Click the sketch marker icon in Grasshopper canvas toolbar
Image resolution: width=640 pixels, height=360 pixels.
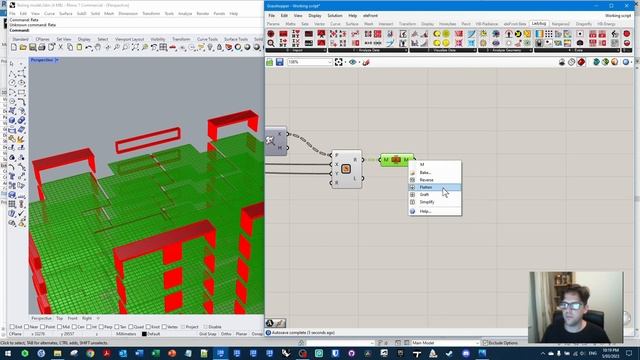coord(366,62)
